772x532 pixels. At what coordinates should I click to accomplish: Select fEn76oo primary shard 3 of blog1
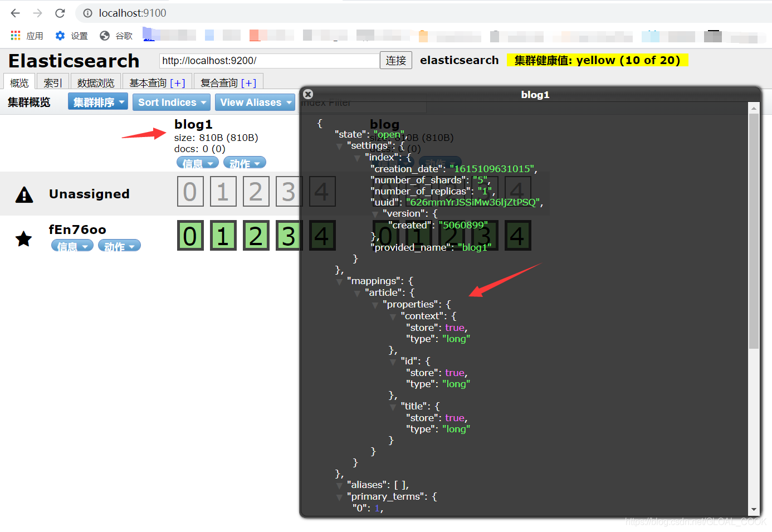(288, 236)
